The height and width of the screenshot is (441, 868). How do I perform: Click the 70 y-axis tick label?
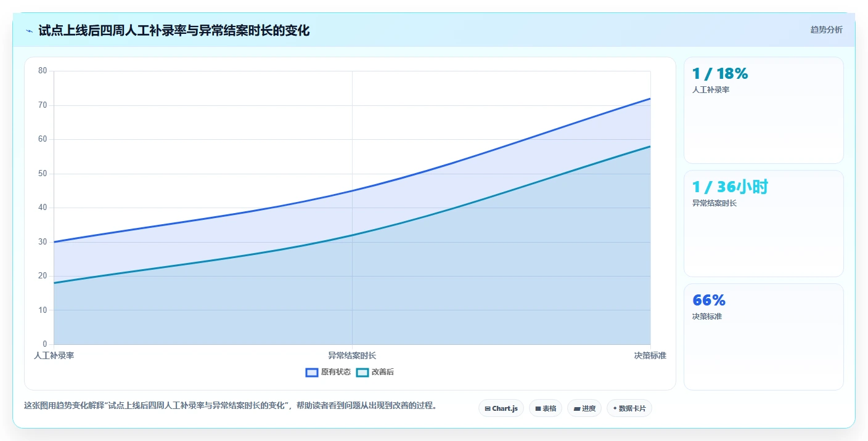pos(43,105)
